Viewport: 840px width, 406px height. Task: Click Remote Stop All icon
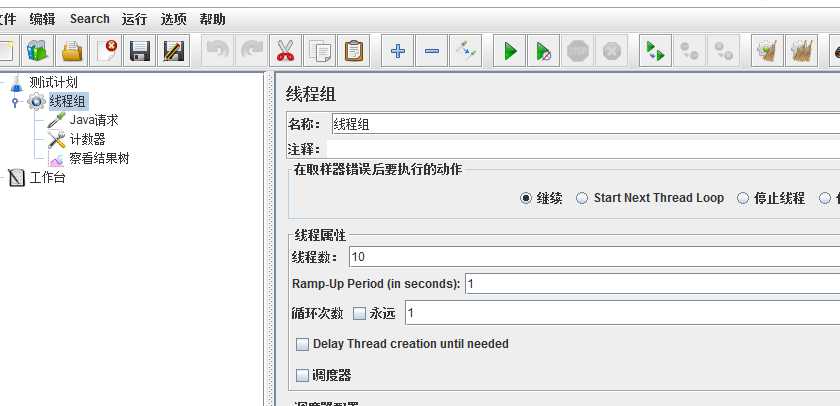coord(689,51)
